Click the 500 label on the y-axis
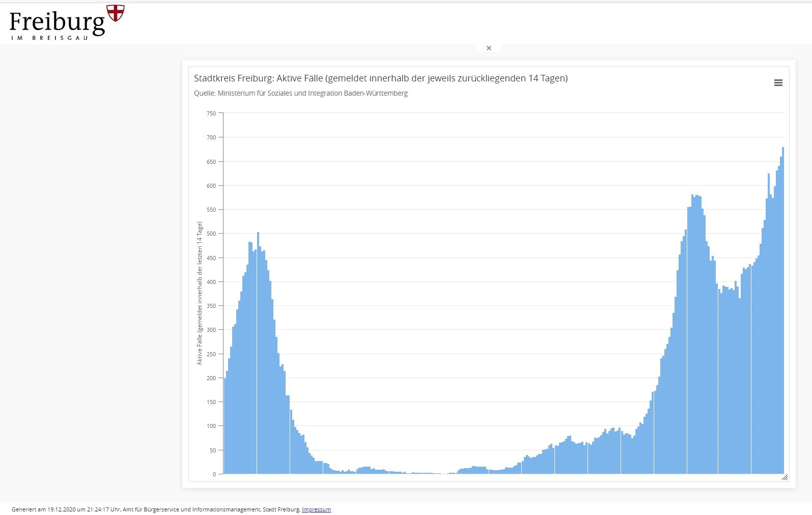Viewport: 812px width, 515px height. 211,234
